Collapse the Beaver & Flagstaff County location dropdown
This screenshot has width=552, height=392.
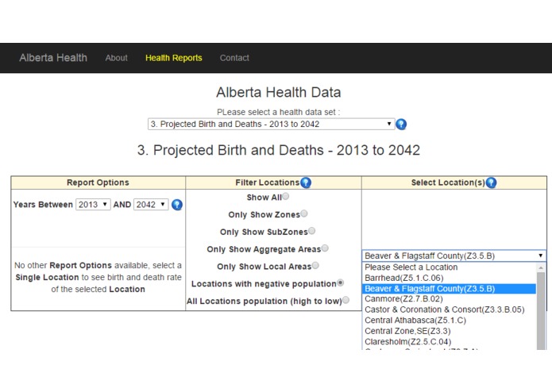tap(454, 256)
